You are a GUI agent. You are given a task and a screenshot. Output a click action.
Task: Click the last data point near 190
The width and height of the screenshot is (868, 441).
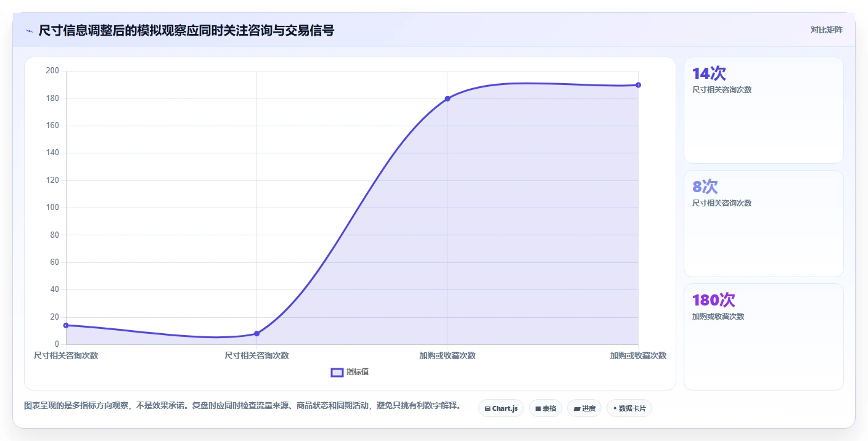tap(638, 85)
